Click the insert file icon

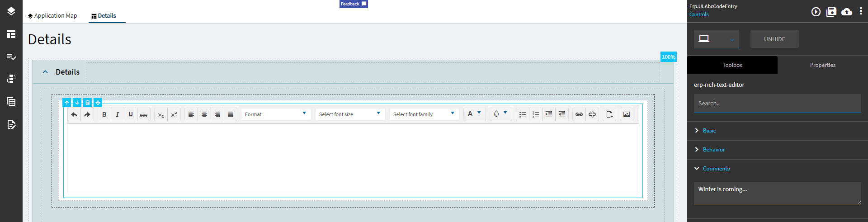(x=609, y=114)
